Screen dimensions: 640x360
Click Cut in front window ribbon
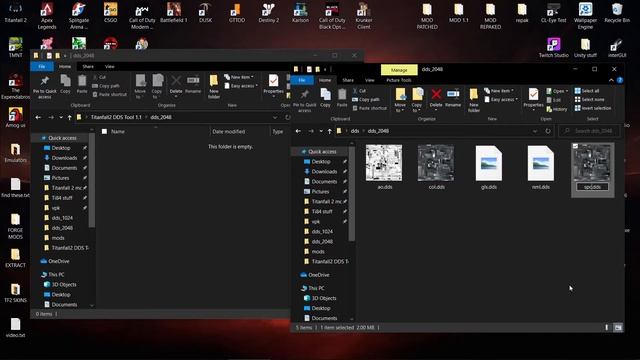pos(359,91)
